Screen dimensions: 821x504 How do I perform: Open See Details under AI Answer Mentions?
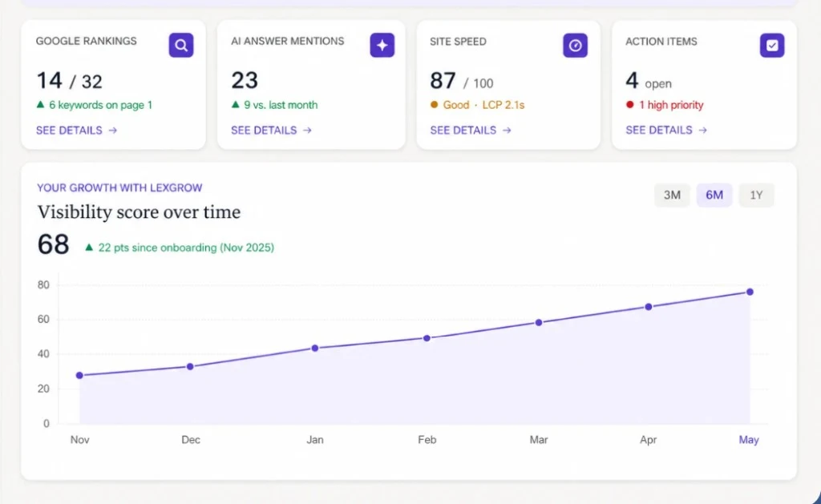coord(271,131)
